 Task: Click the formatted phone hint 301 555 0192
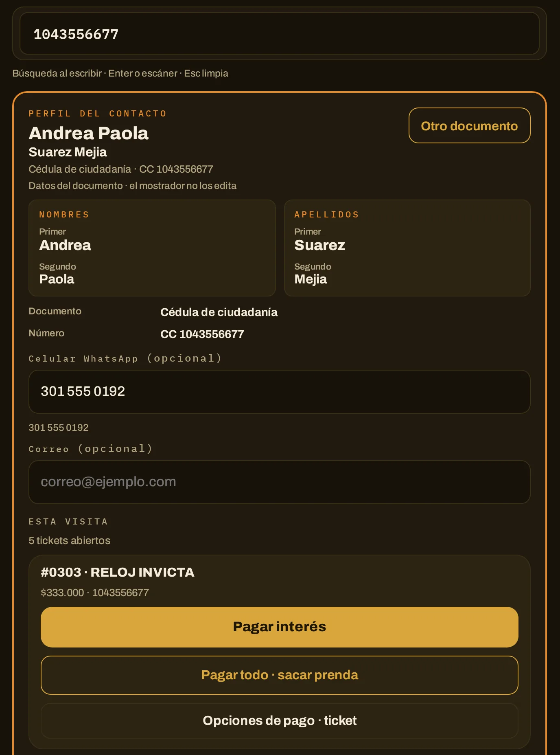(59, 428)
